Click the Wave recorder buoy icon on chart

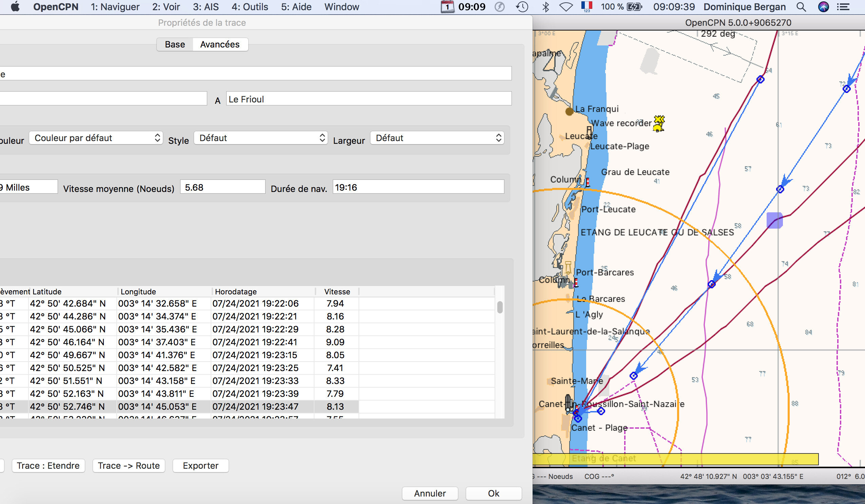pos(659,123)
